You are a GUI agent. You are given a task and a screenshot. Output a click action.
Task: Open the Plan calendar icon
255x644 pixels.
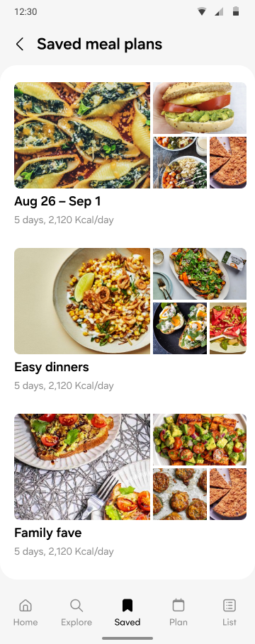pos(178,605)
